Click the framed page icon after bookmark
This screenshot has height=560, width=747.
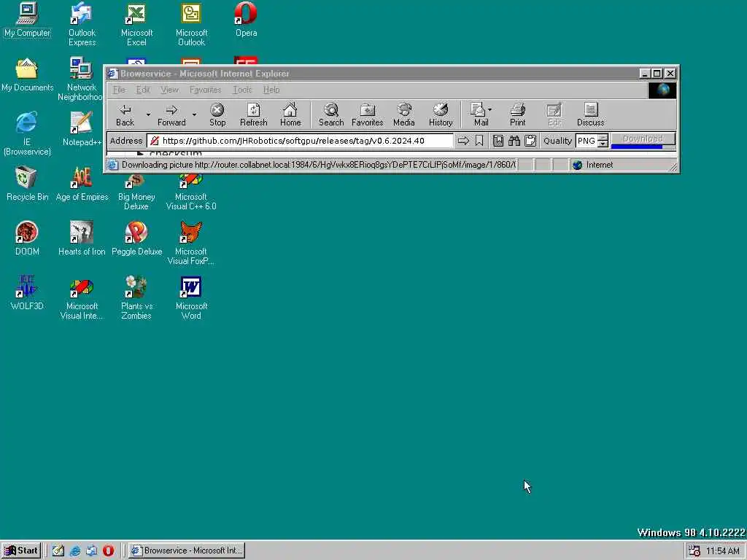tap(498, 141)
